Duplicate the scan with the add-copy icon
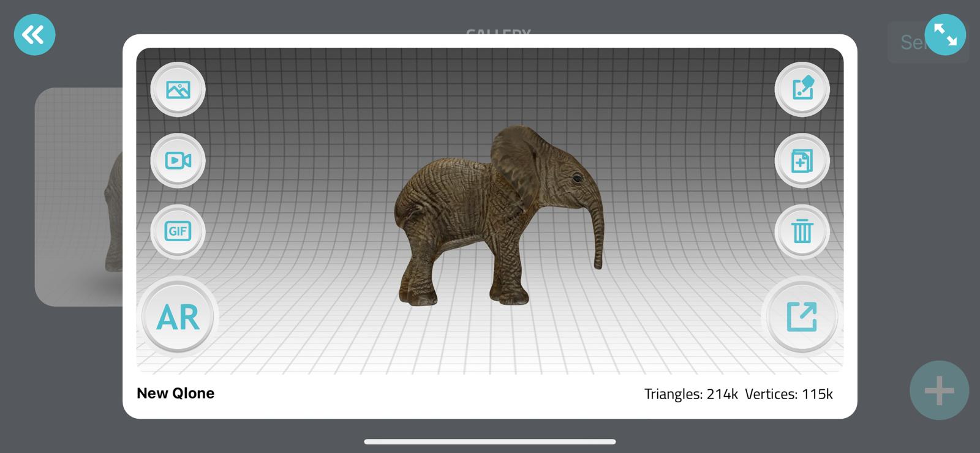 pos(802,161)
